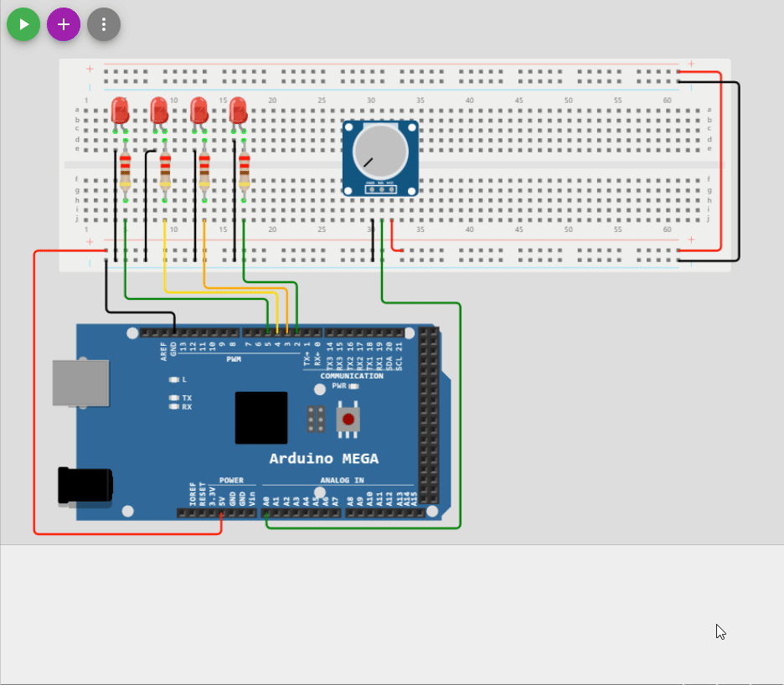The height and width of the screenshot is (685, 784).
Task: Open the gray three-dot options menu
Action: click(x=104, y=24)
